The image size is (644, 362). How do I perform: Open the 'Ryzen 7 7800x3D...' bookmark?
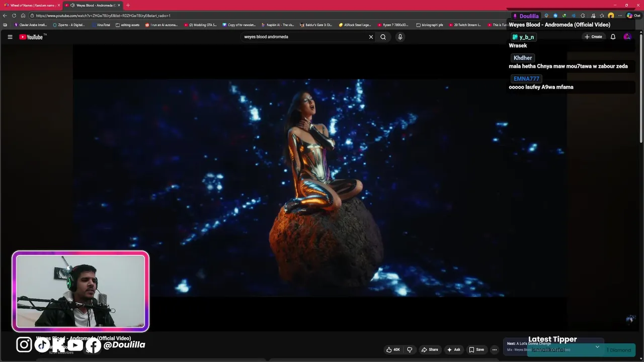[393, 25]
